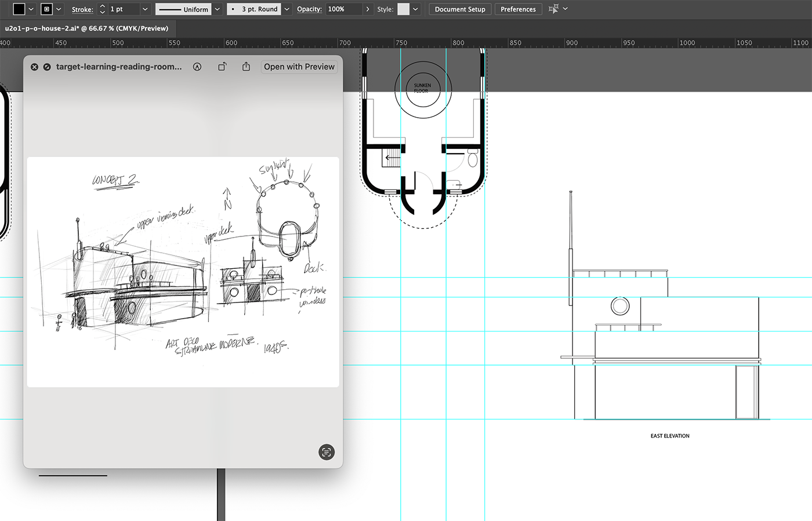Click the Opacity label link
This screenshot has width=812, height=521.
(x=309, y=9)
